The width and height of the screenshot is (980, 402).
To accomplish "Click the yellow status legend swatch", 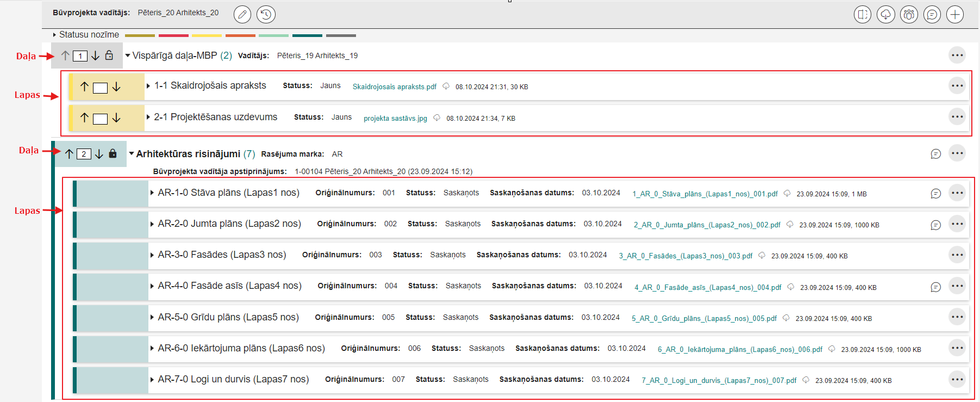I will [x=207, y=35].
